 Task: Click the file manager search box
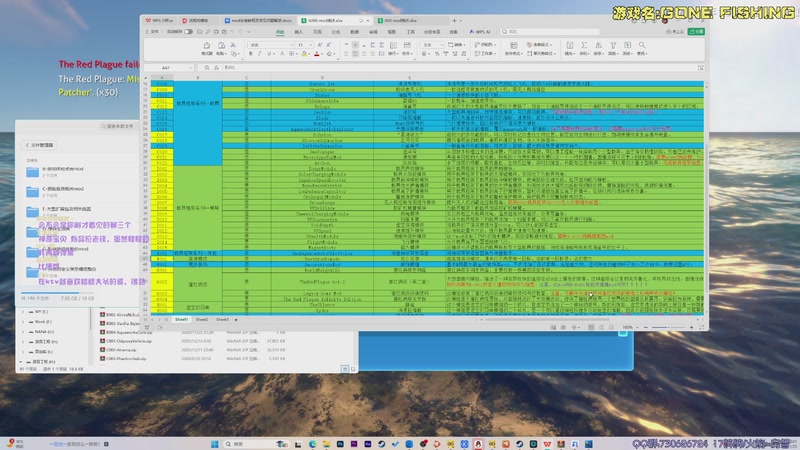[x=118, y=126]
